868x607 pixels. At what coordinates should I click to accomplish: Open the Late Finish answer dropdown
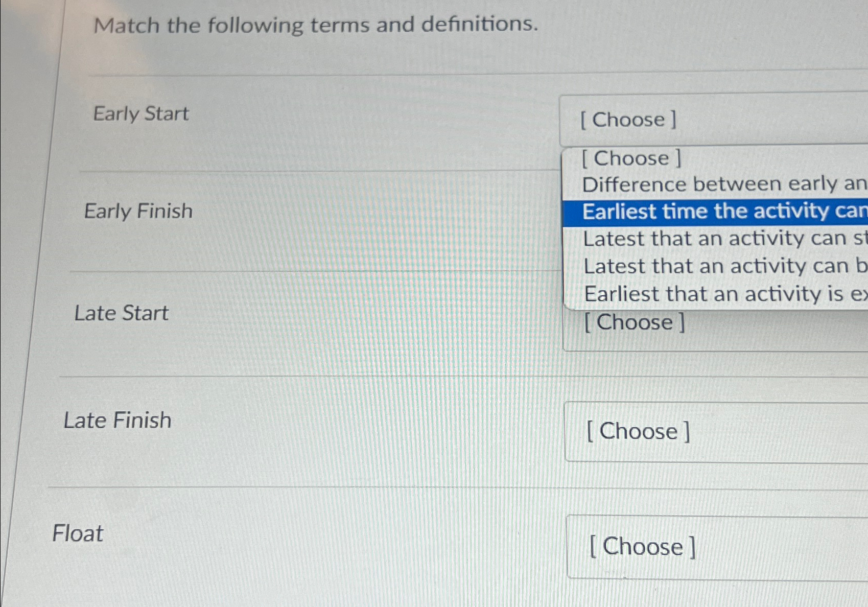[x=639, y=432]
